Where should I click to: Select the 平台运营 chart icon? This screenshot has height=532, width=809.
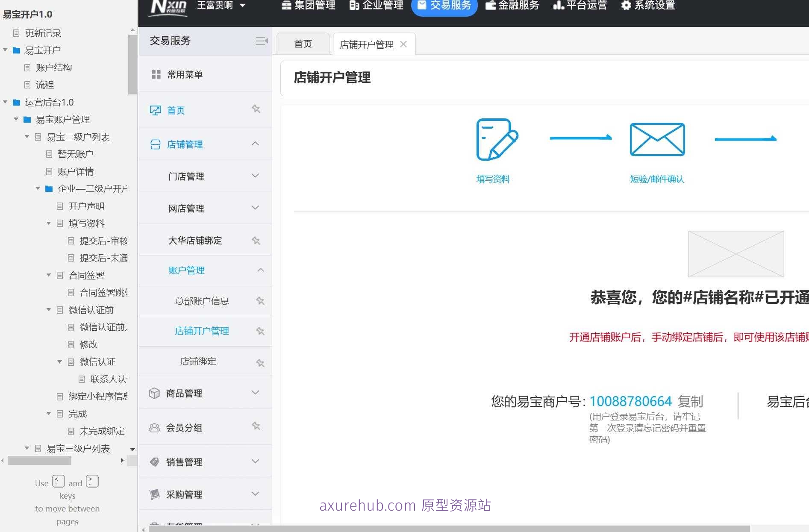[558, 6]
